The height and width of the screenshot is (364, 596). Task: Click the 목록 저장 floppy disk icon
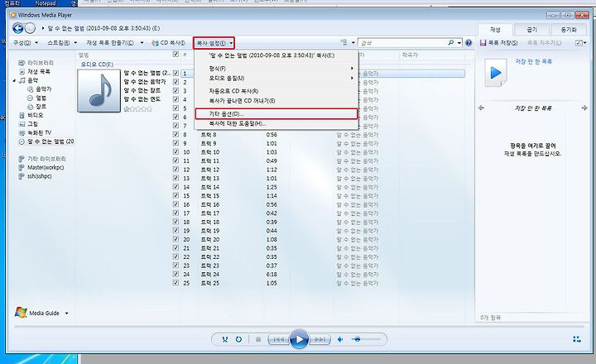[x=483, y=43]
